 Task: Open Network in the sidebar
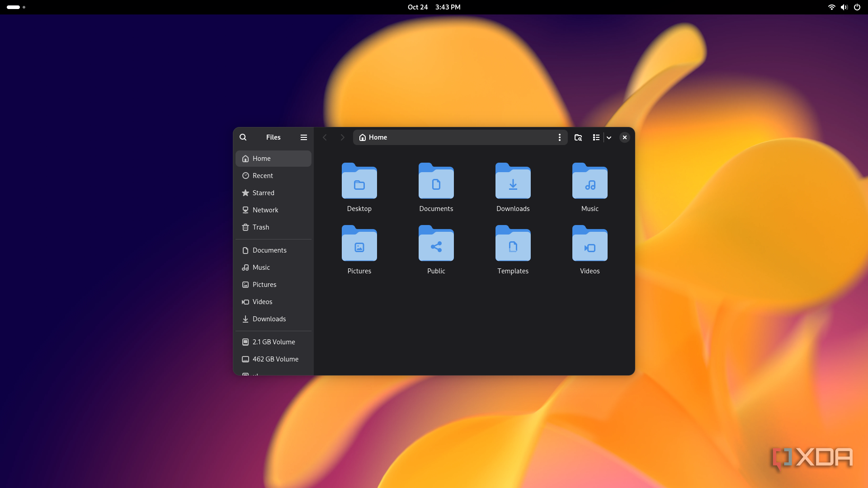click(x=274, y=210)
